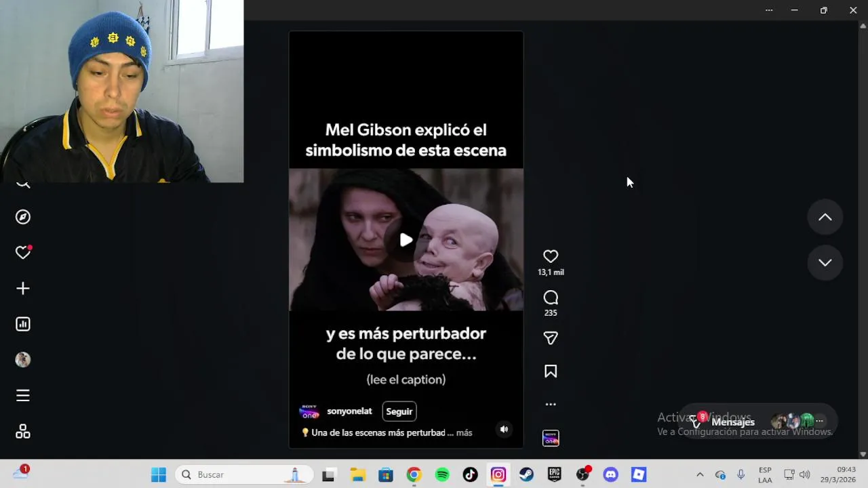
Task: Open volume control in system tray
Action: point(805,474)
